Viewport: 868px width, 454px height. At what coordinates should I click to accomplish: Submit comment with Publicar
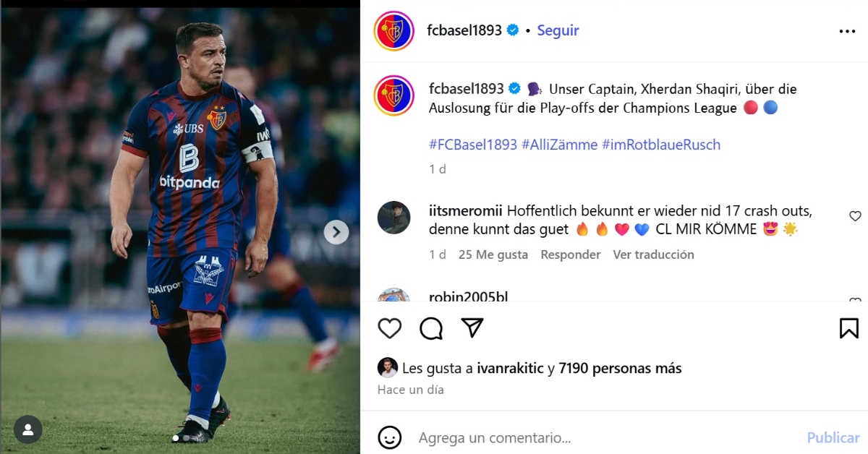pyautogui.click(x=833, y=437)
